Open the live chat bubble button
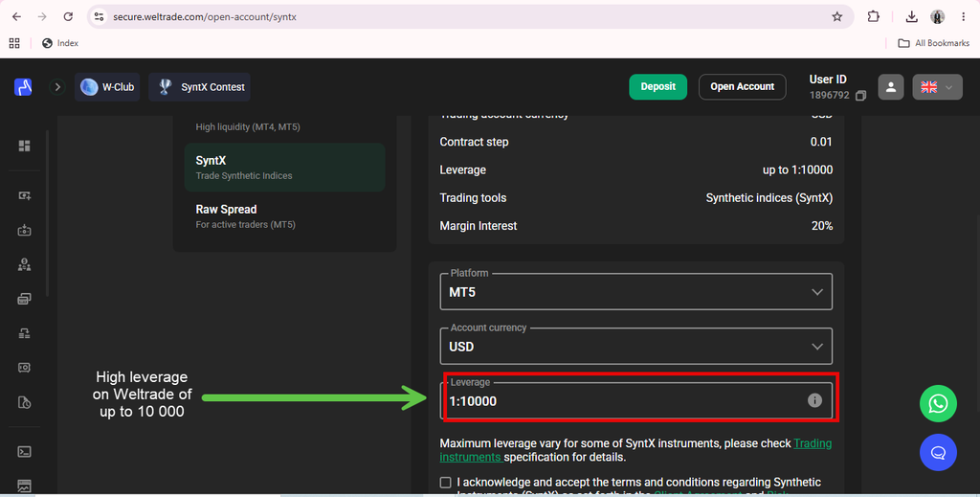Image resolution: width=980 pixels, height=497 pixels. 938,453
